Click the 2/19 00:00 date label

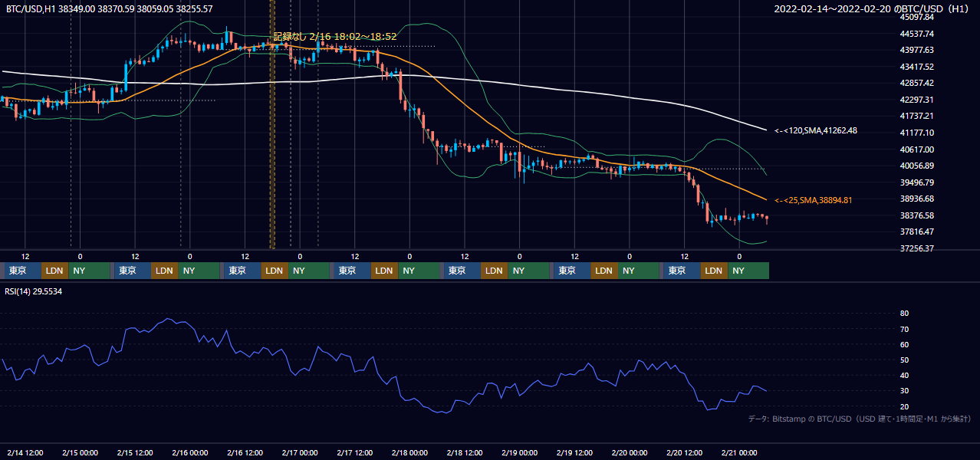(x=520, y=452)
